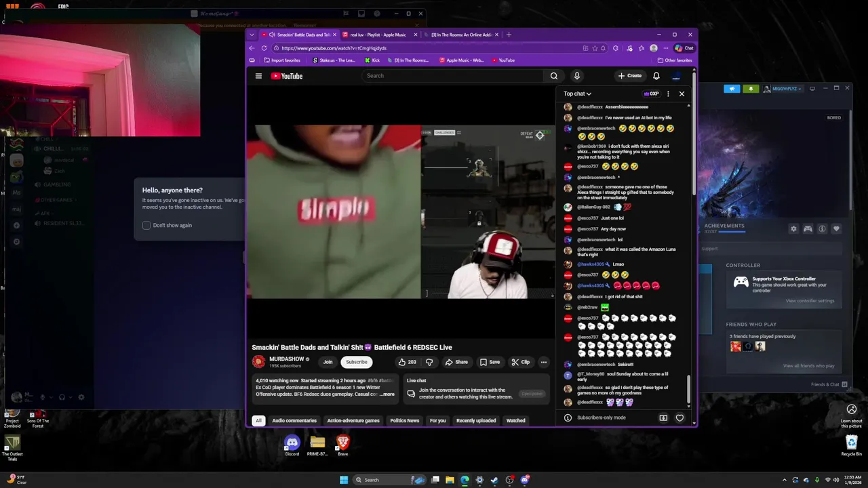
Task: Open File Explorer from the taskbar
Action: (x=450, y=480)
